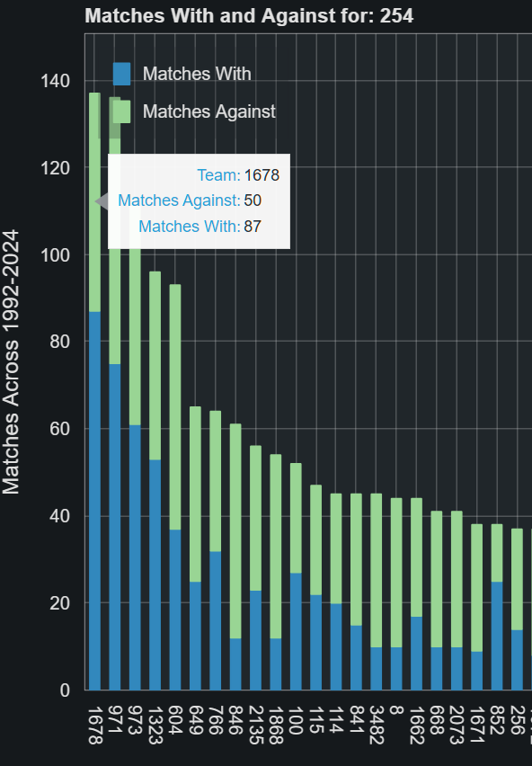
Task: Select the blue segment of team 2135
Action: [x=255, y=640]
